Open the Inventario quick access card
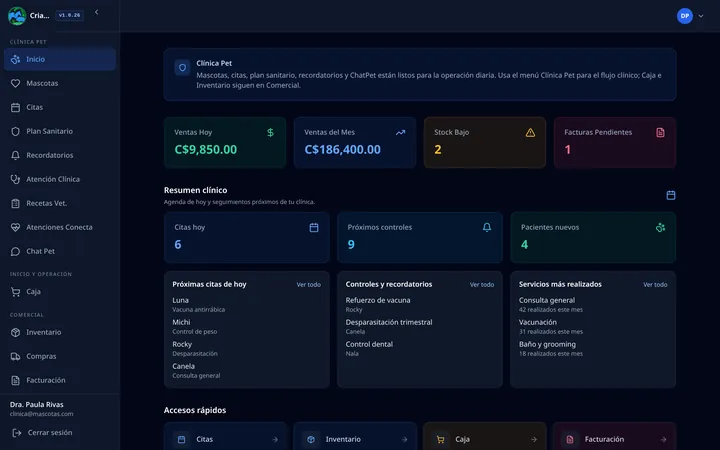 355,437
